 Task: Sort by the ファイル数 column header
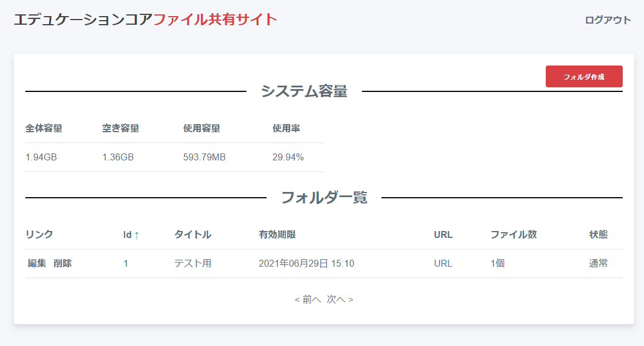point(513,234)
